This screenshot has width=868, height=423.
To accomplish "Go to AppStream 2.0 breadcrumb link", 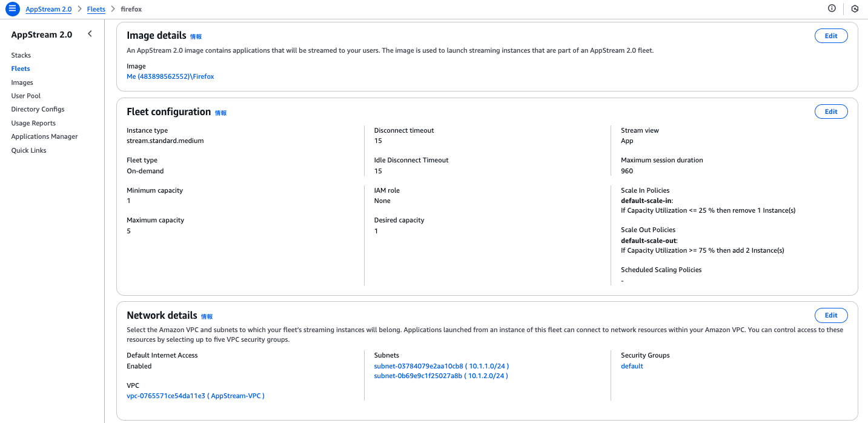I will coord(48,9).
